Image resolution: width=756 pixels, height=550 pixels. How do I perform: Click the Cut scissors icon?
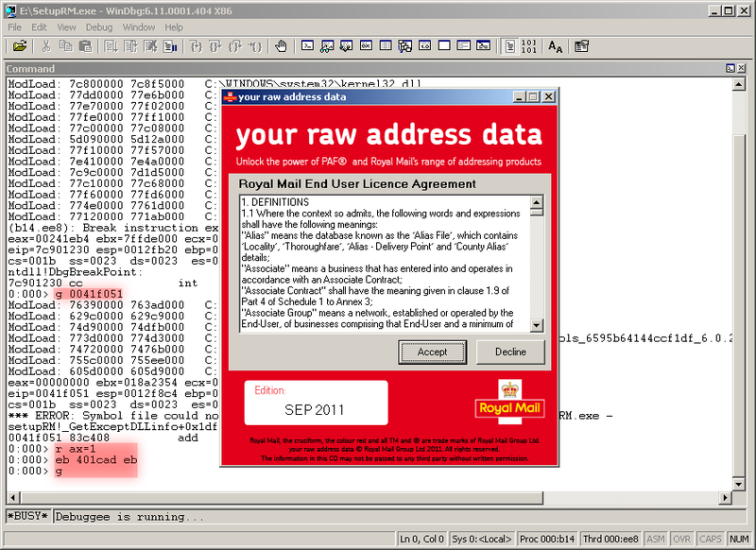pos(46,46)
